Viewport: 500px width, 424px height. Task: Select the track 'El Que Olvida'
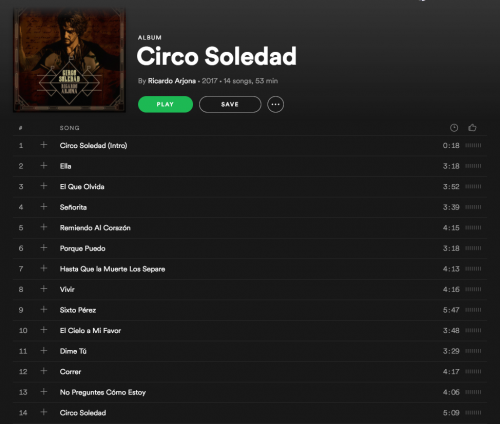(x=250, y=187)
